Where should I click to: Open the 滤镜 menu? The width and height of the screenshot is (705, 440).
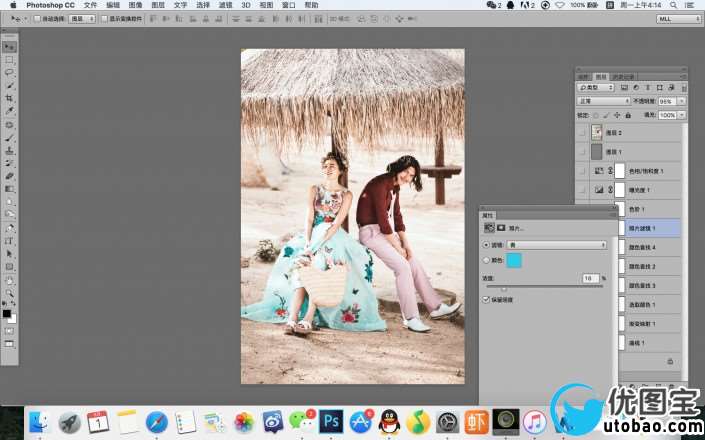[x=225, y=5]
